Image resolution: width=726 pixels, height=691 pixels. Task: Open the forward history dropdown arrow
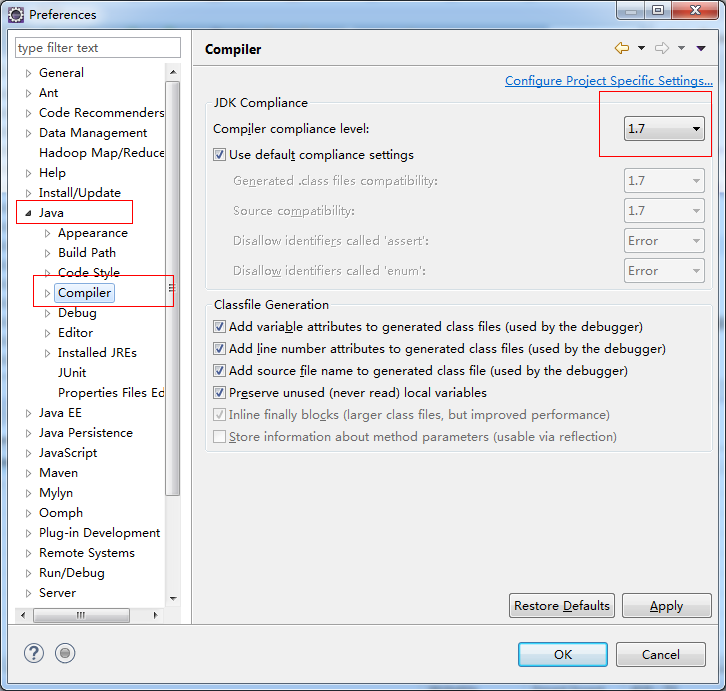[682, 48]
